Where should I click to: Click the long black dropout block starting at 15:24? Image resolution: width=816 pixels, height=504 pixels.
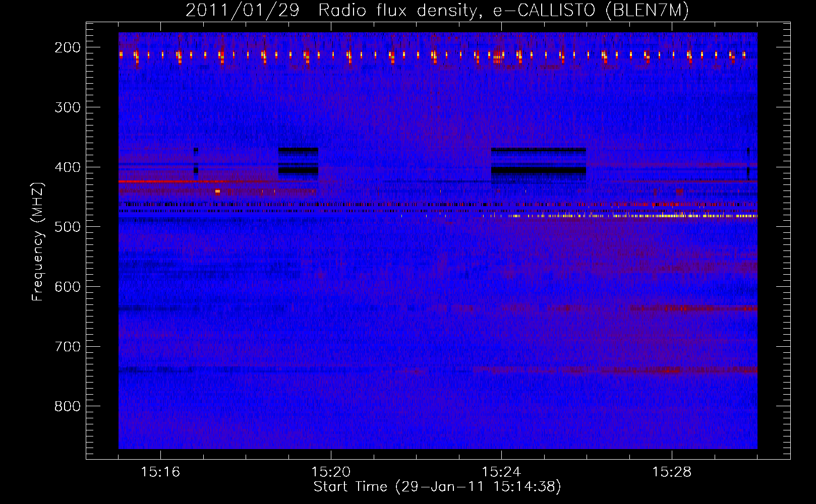(x=538, y=170)
